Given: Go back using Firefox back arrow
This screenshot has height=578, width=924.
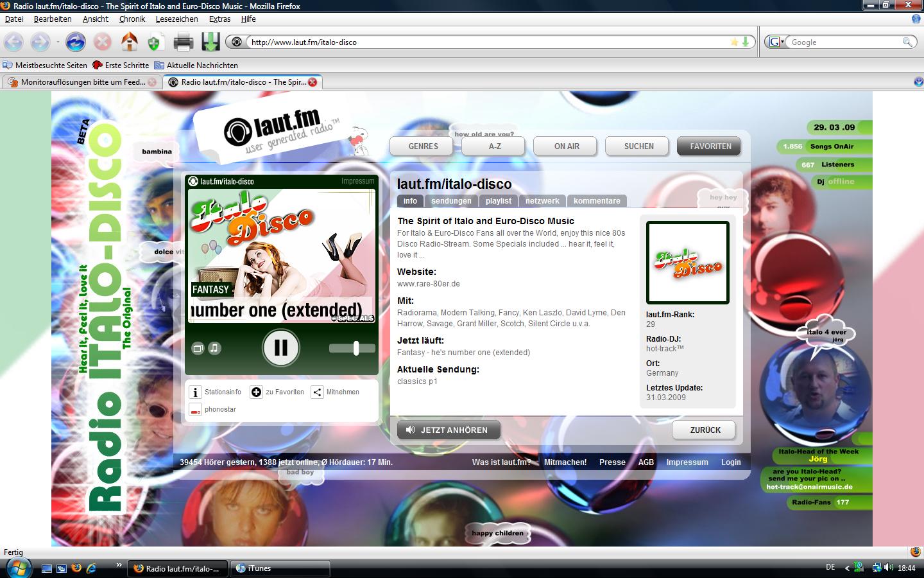Looking at the screenshot, I should (13, 42).
